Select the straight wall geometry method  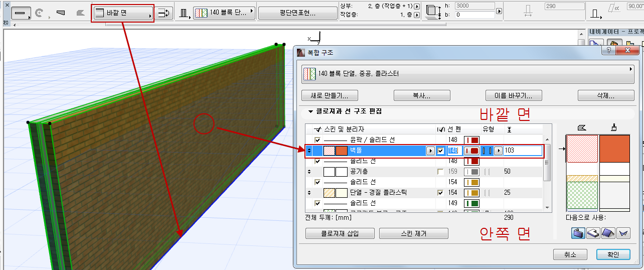(20, 13)
